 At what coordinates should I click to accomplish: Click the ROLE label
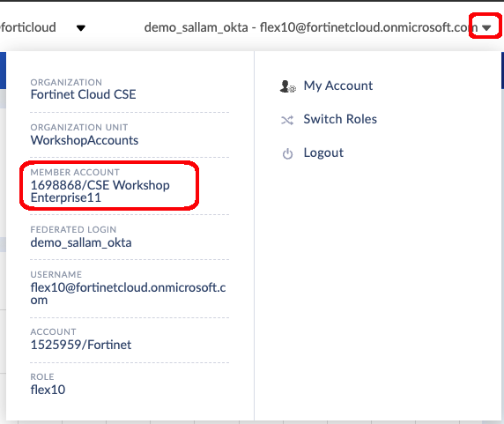click(x=42, y=376)
